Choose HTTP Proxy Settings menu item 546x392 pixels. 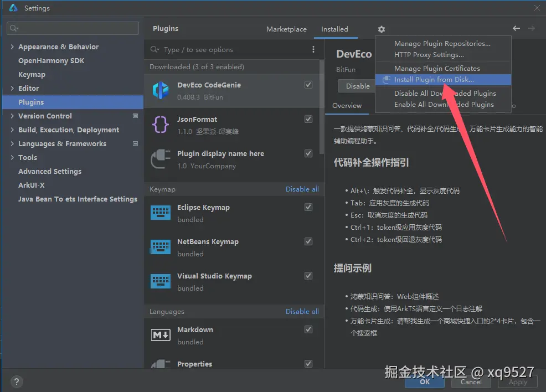443,55
